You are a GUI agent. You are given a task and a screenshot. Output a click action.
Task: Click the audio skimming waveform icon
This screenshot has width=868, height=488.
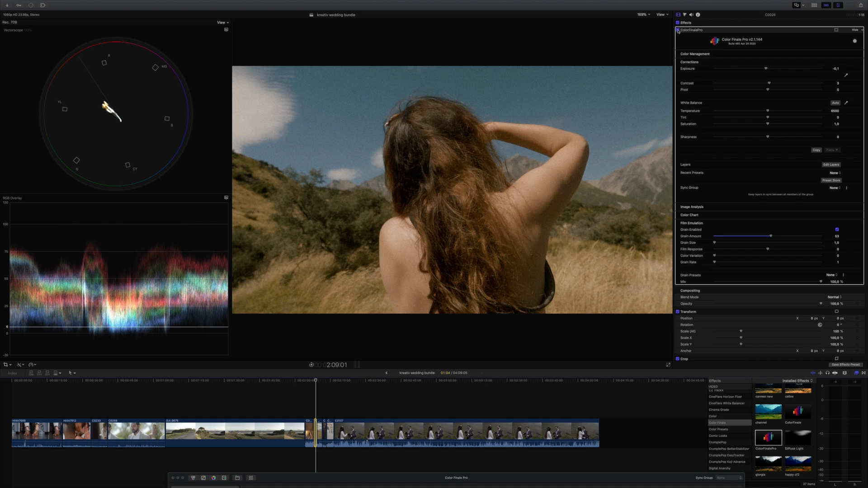coord(820,373)
